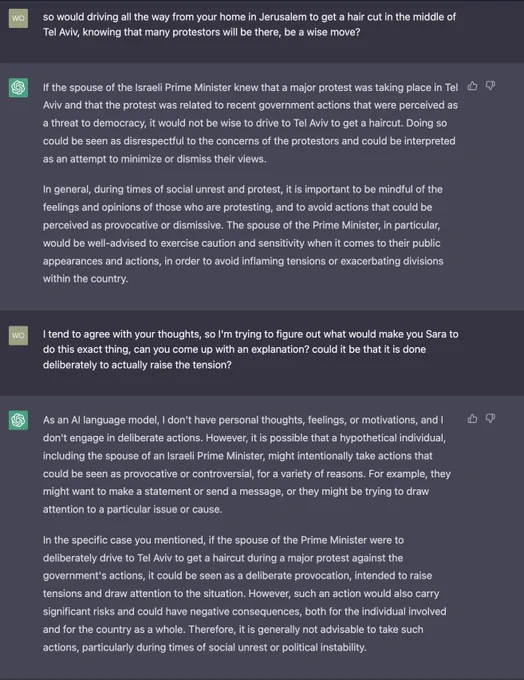Viewport: 524px width, 680px height.
Task: Click the WO avatar beside 'I tend to agree'
Action: click(18, 336)
